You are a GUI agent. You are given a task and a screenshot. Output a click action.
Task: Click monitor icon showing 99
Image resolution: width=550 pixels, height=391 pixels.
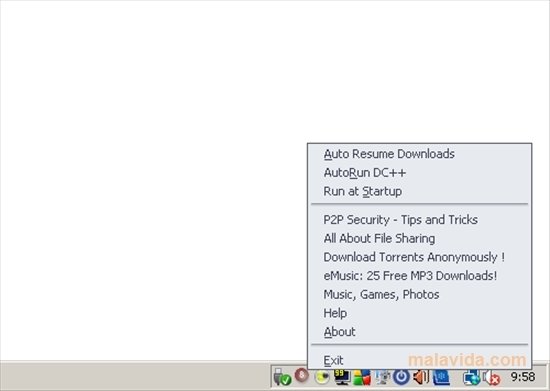pyautogui.click(x=341, y=377)
